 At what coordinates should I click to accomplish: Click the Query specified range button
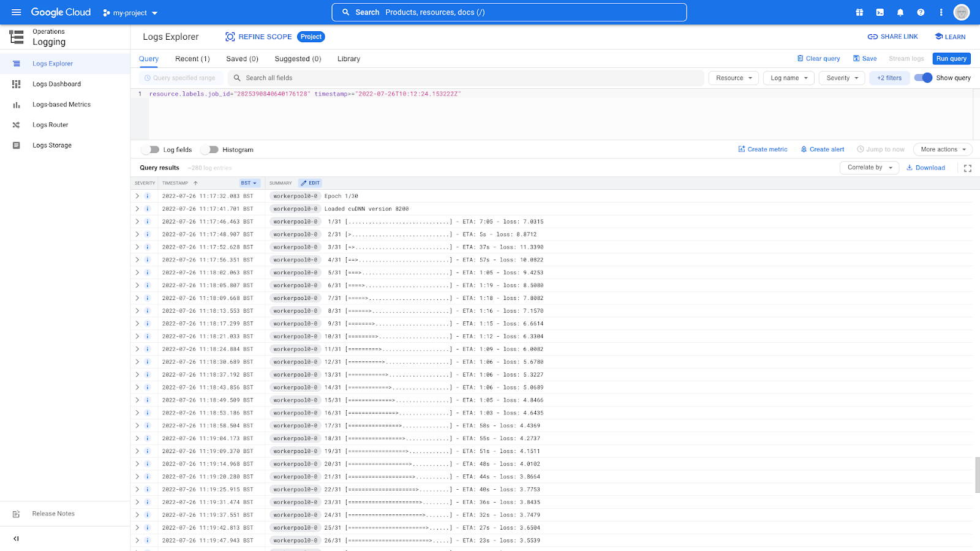click(181, 78)
